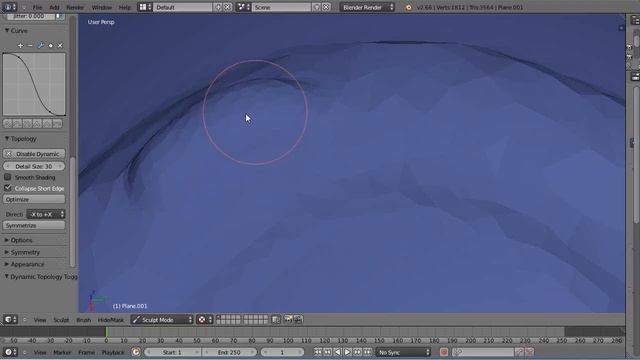Collapse the Curve panel
The image size is (640, 360).
7,31
